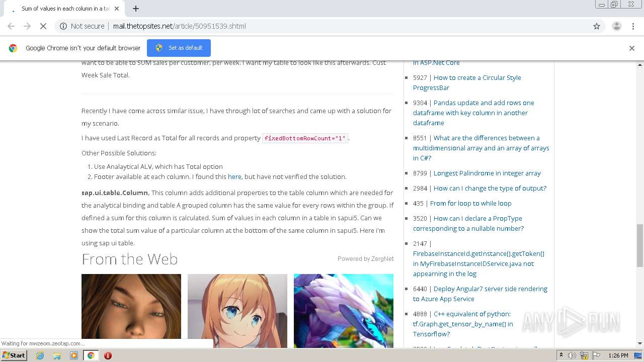Viewport: 644px width, 362px height.
Task: Open File Explorer from the taskbar
Action: click(x=57, y=355)
